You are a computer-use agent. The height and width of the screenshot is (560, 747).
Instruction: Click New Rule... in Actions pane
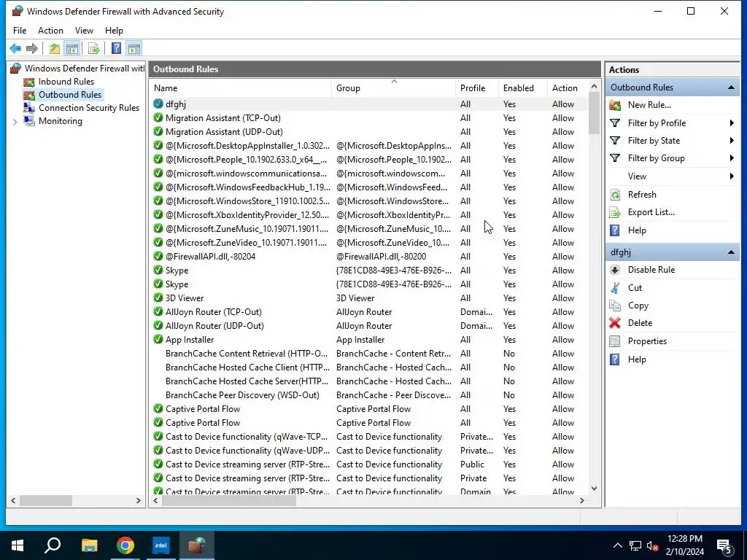(649, 105)
